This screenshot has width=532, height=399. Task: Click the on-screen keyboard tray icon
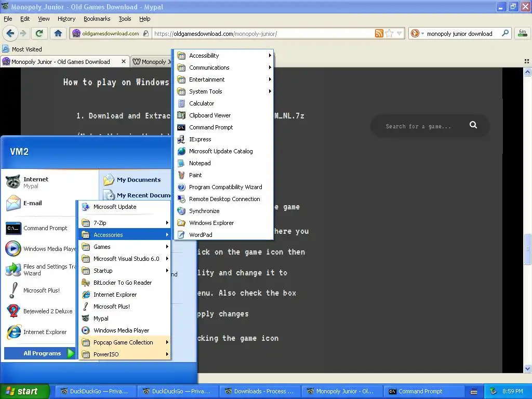[474, 392]
